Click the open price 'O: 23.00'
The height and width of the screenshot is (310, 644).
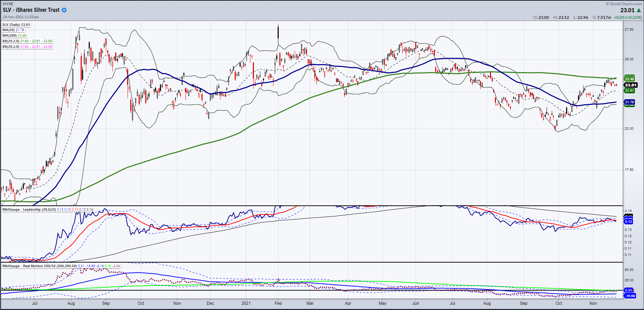click(541, 17)
